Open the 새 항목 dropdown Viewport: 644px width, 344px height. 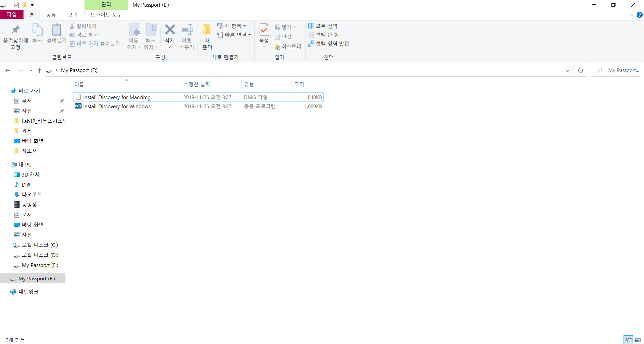[x=232, y=26]
